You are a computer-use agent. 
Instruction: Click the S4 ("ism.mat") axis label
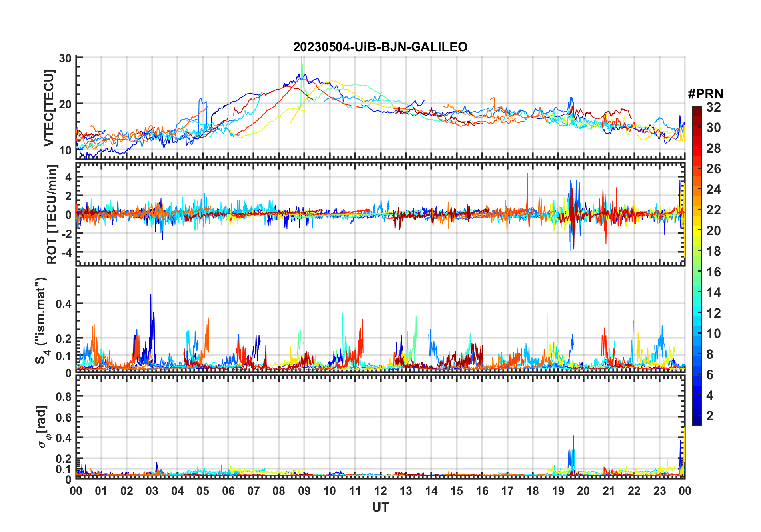click(42, 320)
